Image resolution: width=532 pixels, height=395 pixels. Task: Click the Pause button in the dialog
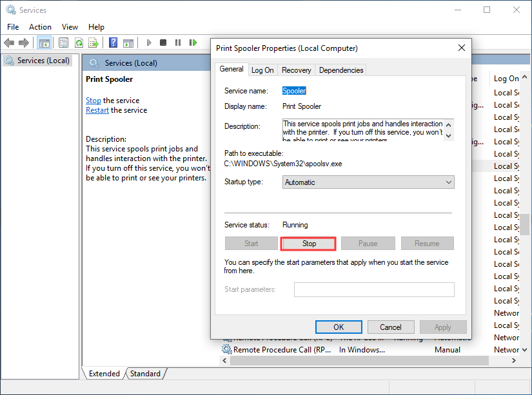click(368, 244)
